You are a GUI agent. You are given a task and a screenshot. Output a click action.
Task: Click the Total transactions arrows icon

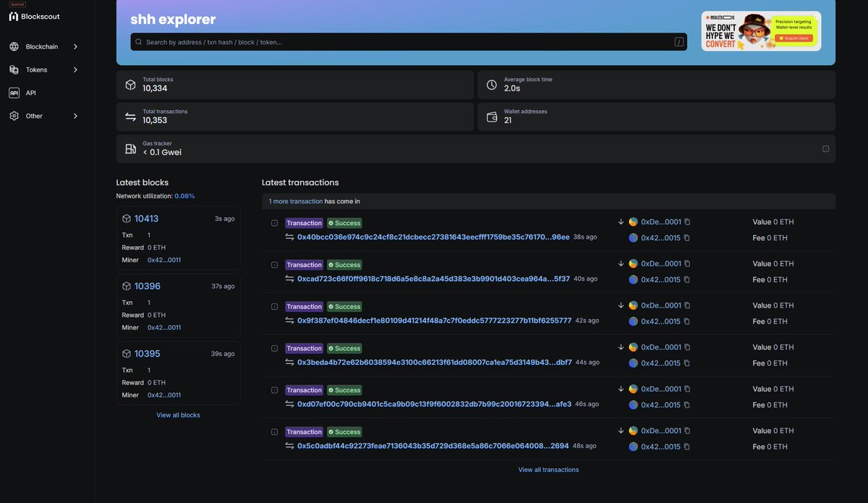click(x=130, y=117)
